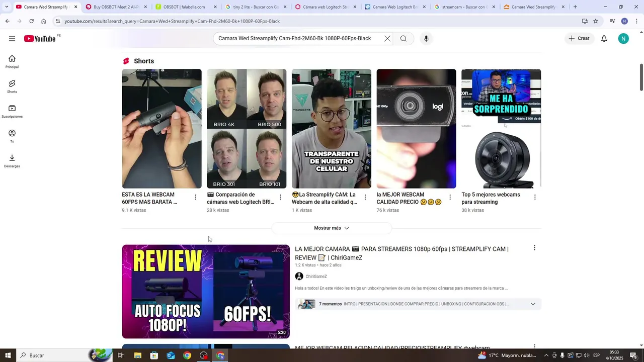Viewport: 644px width, 362px height.
Task: Go to Principal in the sidebar
Action: [12, 62]
